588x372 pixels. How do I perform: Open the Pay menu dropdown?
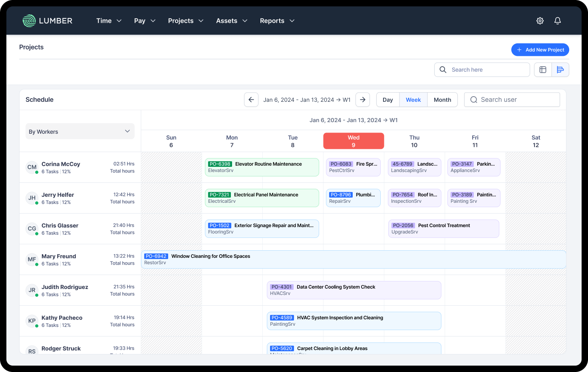click(145, 21)
